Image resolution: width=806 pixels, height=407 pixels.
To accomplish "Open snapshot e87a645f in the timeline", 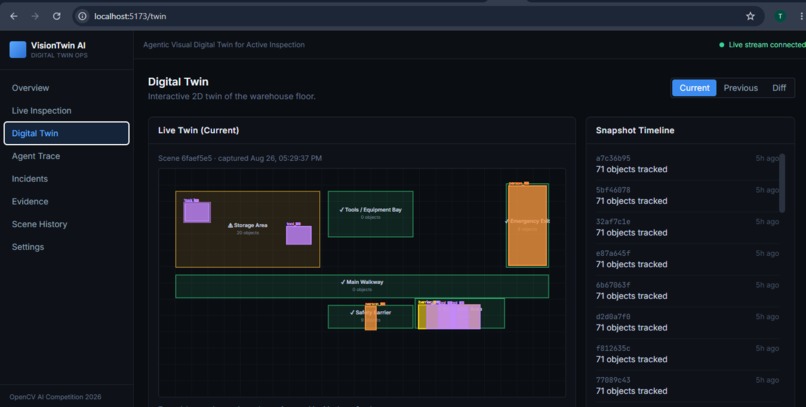I will tap(687, 259).
